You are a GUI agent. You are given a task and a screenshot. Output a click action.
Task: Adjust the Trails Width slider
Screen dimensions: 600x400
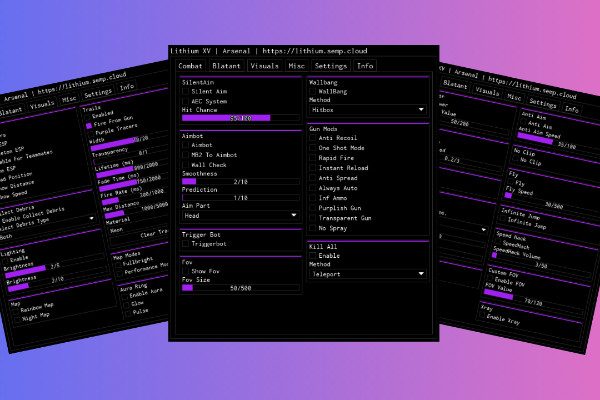pyautogui.click(x=128, y=140)
